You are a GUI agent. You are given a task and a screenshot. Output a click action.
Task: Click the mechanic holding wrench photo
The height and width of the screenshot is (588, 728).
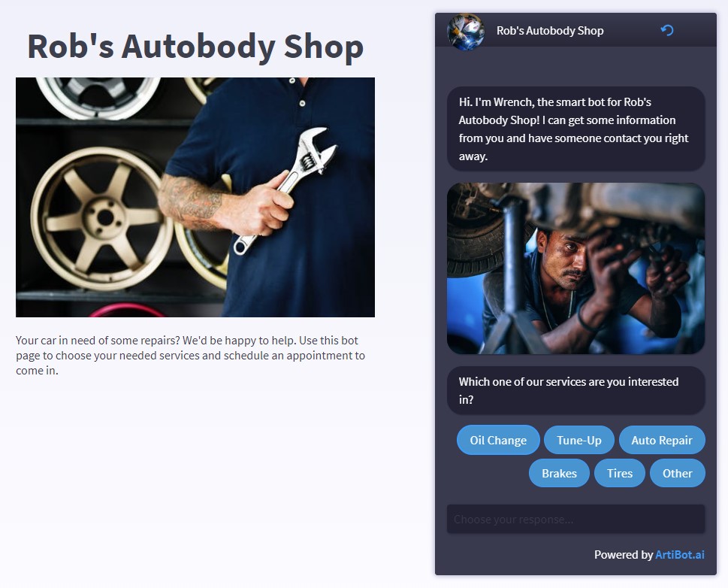point(195,197)
